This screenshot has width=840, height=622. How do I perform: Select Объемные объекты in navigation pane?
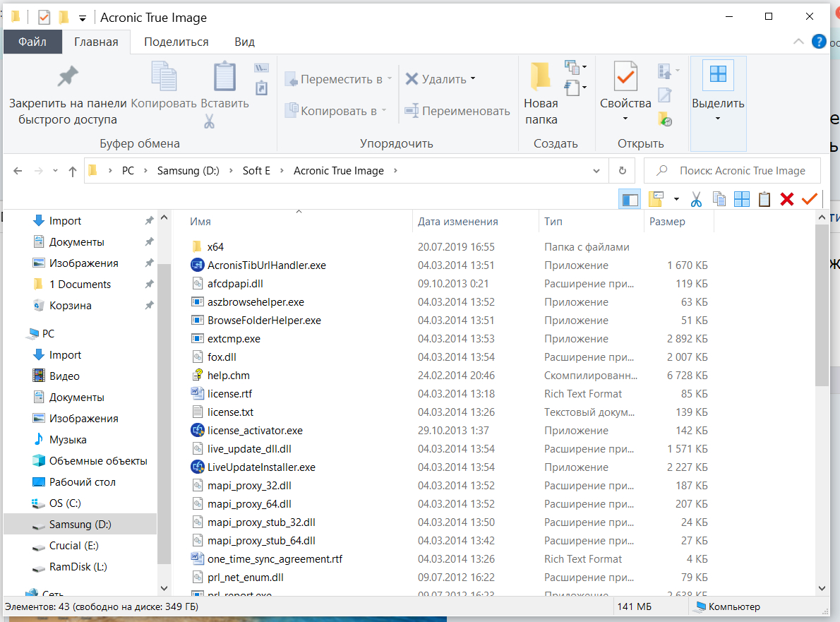click(x=98, y=461)
